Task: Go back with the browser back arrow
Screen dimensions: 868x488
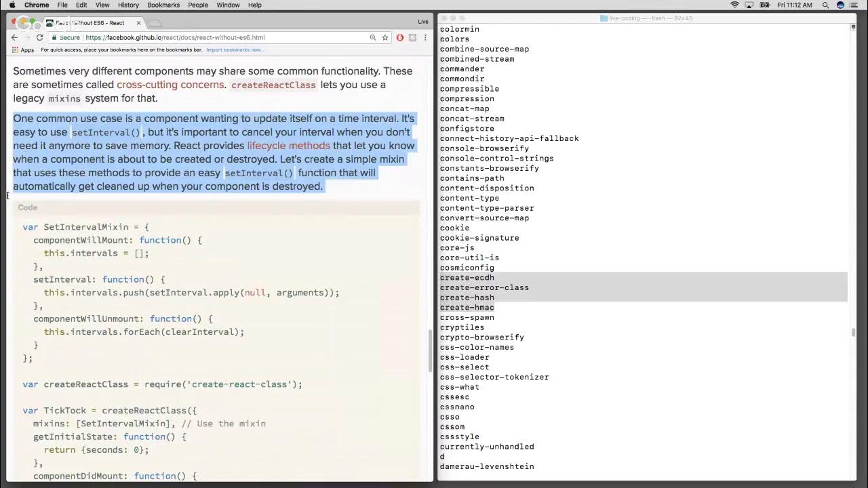Action: (14, 37)
